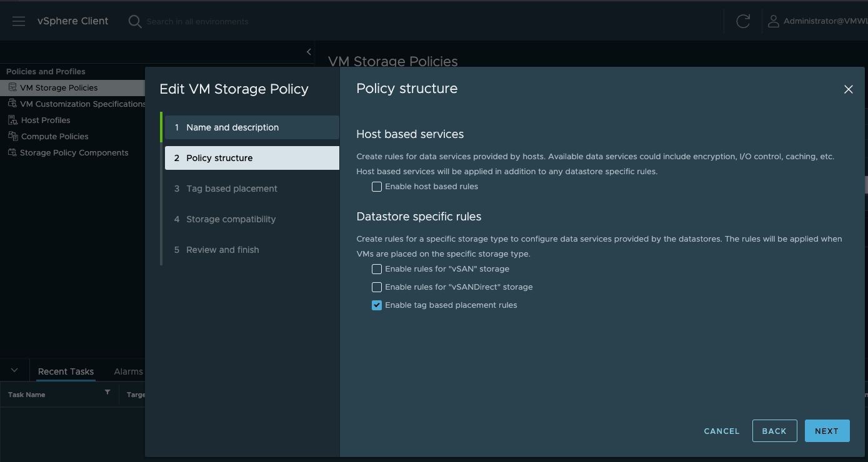Switch to the Alarms tab

128,371
